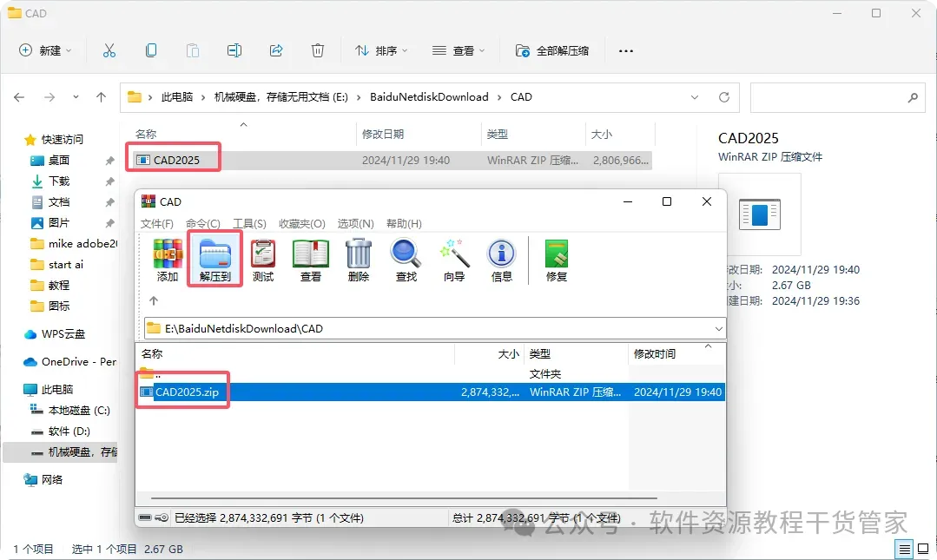Click the CAD2025 preview thumbnail
This screenshot has width=937, height=560.
click(x=760, y=214)
